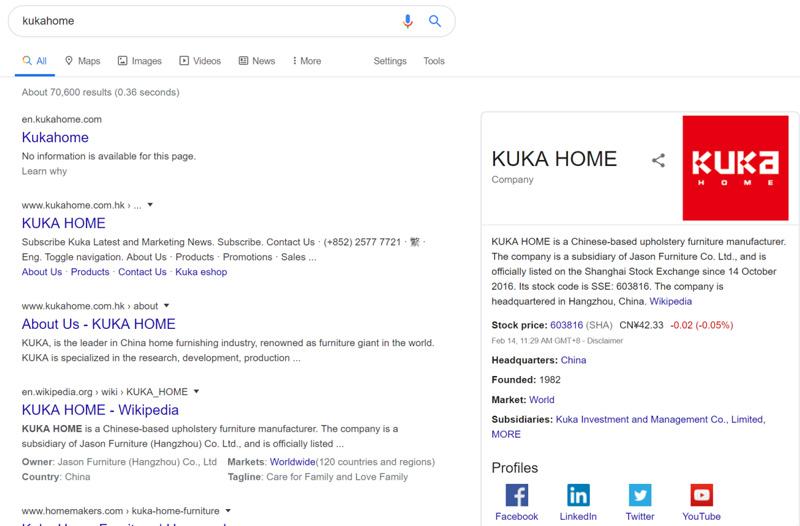The image size is (800, 526).
Task: Open the LinkedIn profile icon
Action: tap(578, 495)
